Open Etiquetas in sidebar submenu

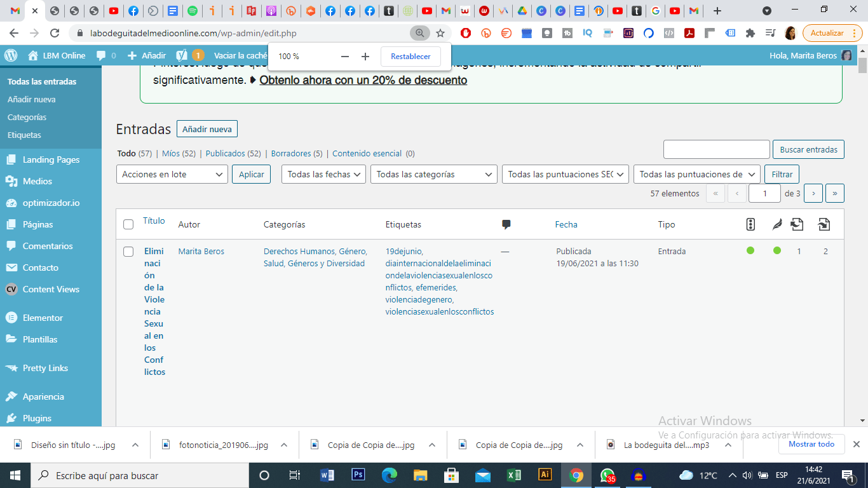coord(24,135)
